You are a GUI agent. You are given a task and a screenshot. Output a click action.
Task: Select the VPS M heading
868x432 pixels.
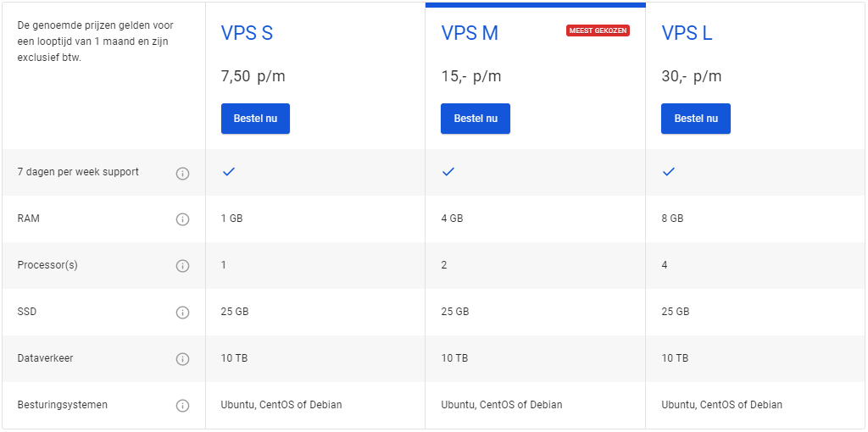click(x=470, y=33)
